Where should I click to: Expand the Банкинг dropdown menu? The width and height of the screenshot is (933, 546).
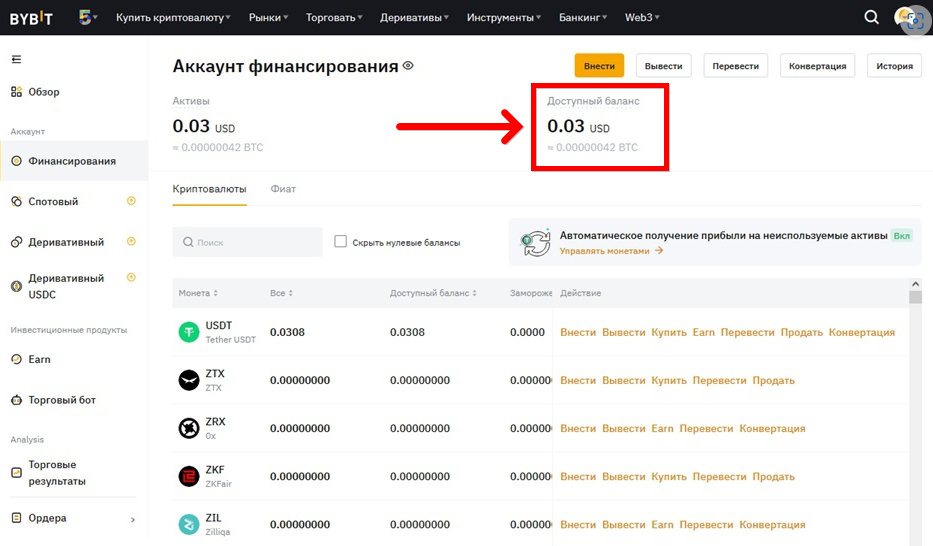(583, 18)
